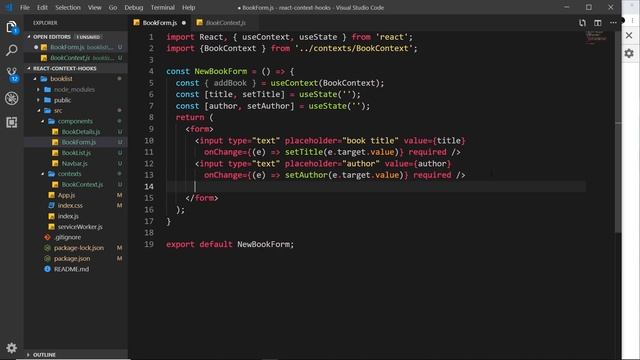Screen dimensions: 640x360
Task: Open index.css in the file tree
Action: coord(76,205)
